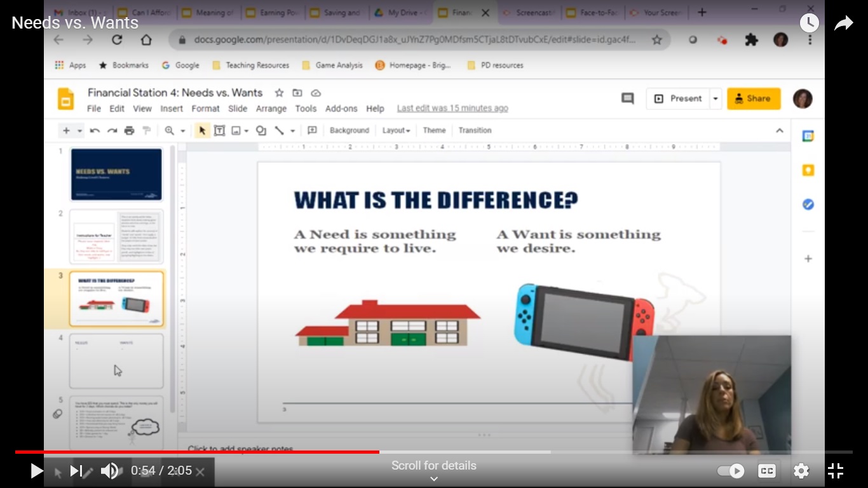Open the Format menu
The width and height of the screenshot is (868, 488).
tap(205, 109)
